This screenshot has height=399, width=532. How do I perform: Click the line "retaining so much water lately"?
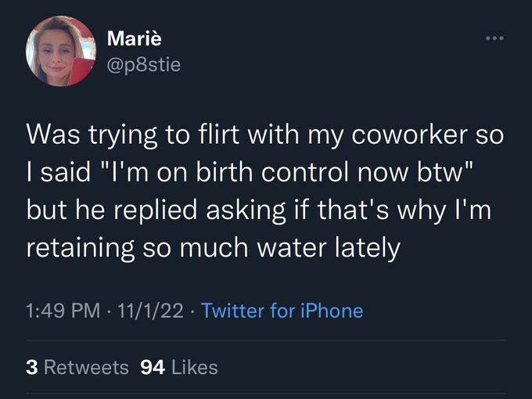(214, 248)
